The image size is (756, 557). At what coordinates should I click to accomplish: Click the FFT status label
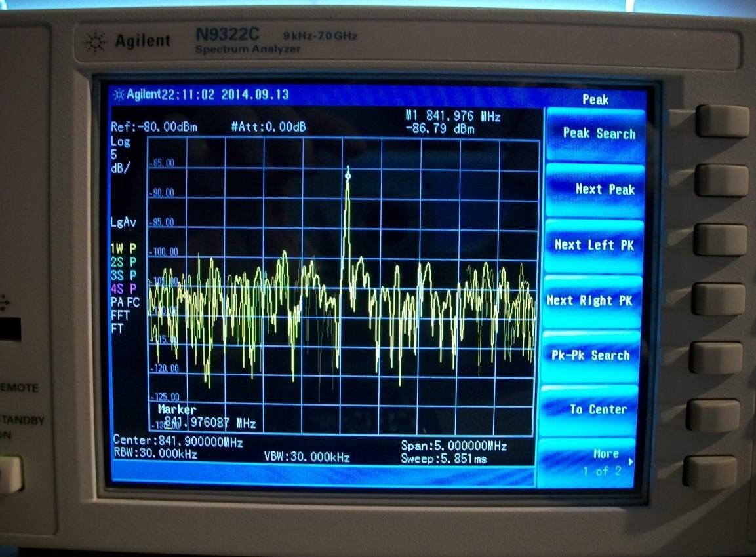(120, 316)
